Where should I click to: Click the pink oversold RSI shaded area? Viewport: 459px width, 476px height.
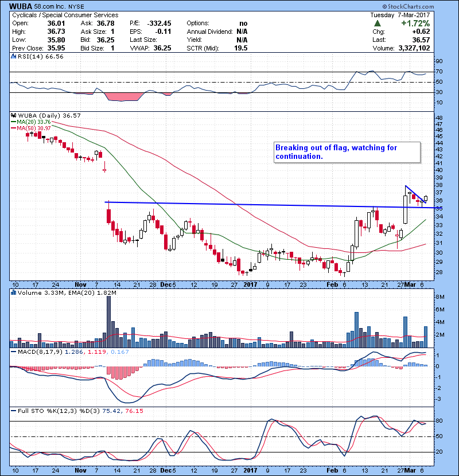pyautogui.click(x=123, y=97)
